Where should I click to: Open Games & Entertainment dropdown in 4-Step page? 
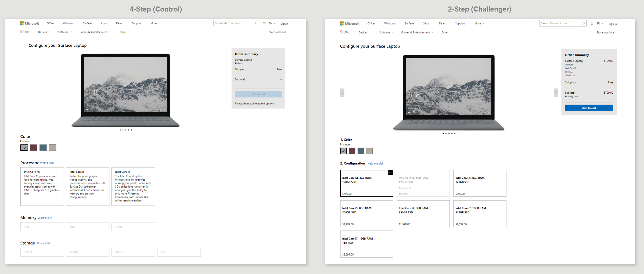(95, 32)
